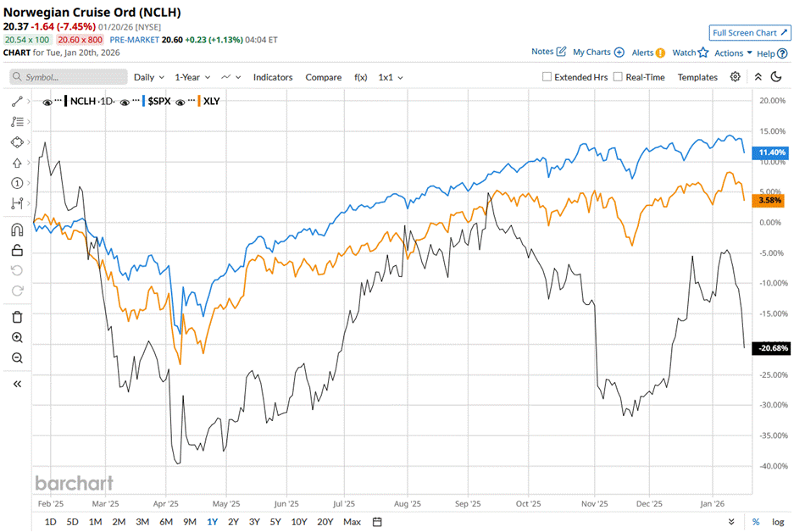
Task: Expand bottom panel with double down chevron
Action: coord(730,521)
